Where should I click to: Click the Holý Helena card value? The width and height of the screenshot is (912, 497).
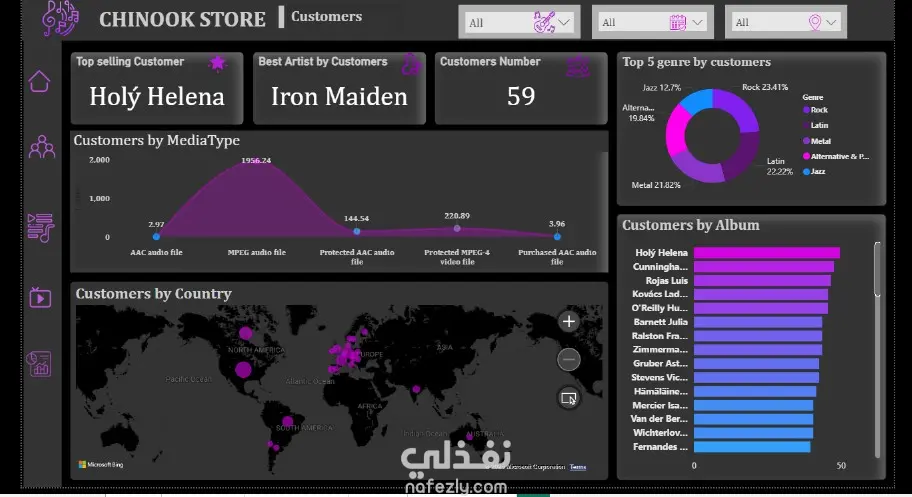[x=157, y=97]
